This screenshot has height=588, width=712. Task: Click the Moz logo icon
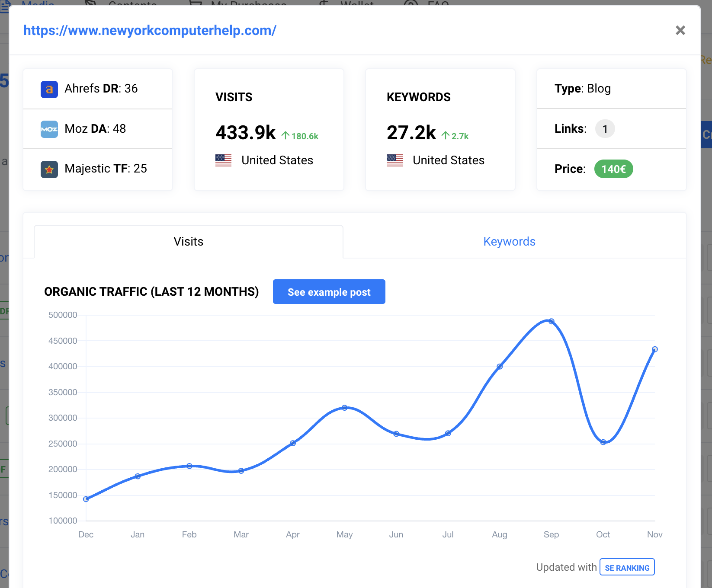(x=49, y=129)
